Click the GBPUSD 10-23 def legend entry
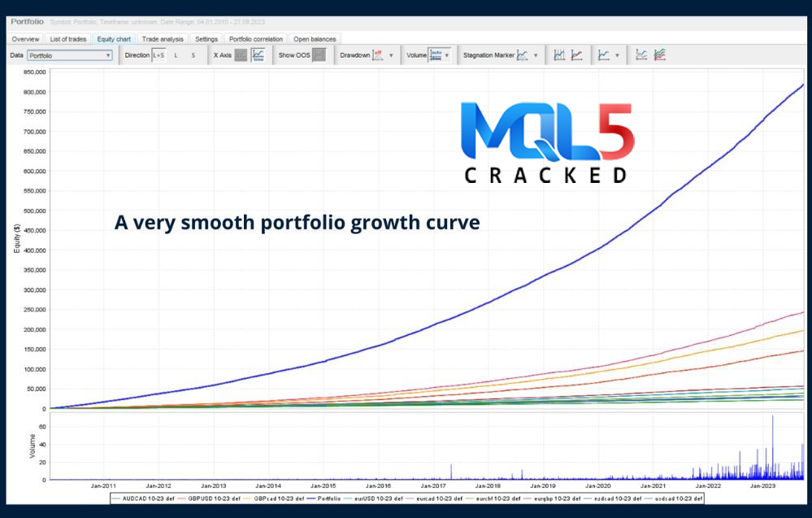 coord(209,498)
